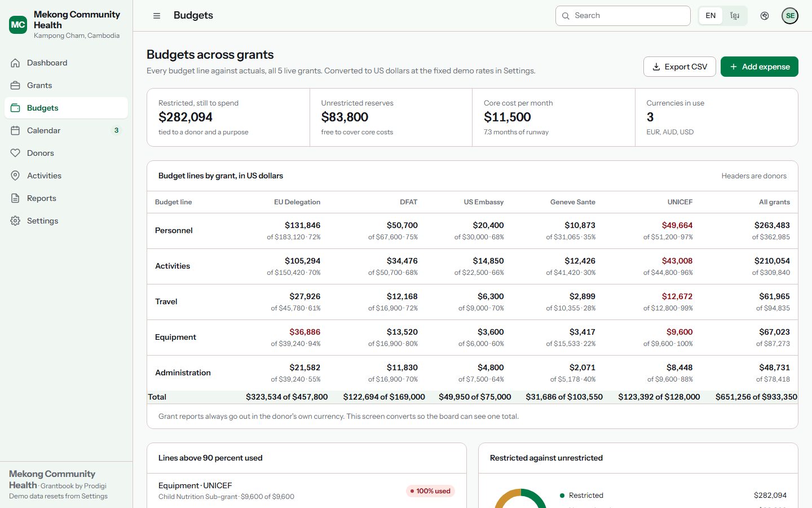Click the Dashboard home icon

(15, 63)
